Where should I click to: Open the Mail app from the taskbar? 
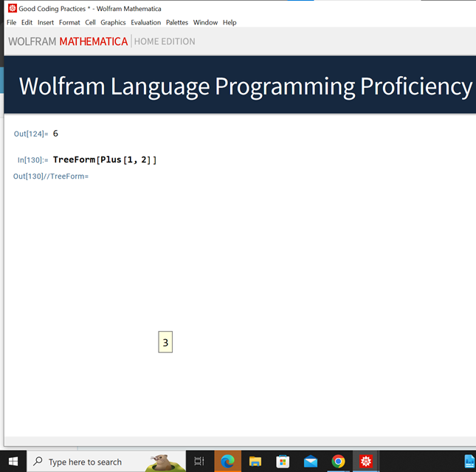point(311,462)
